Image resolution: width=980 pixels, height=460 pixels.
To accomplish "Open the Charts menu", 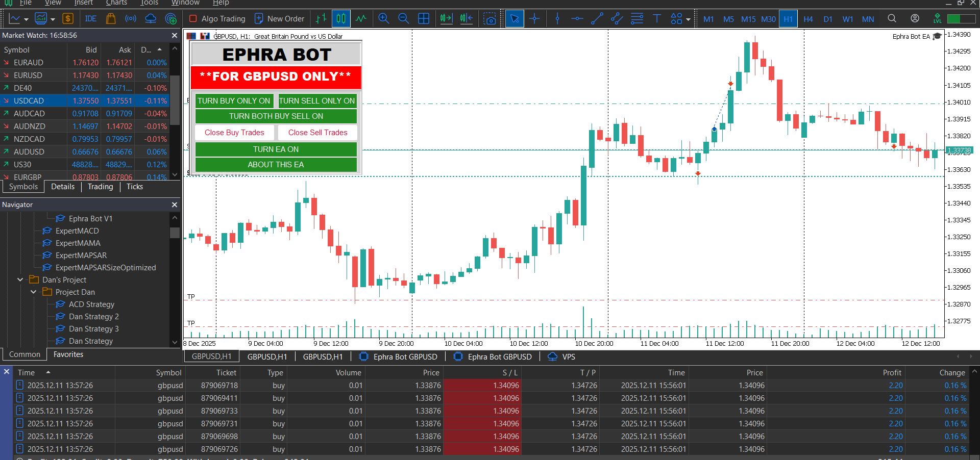I will point(116,3).
